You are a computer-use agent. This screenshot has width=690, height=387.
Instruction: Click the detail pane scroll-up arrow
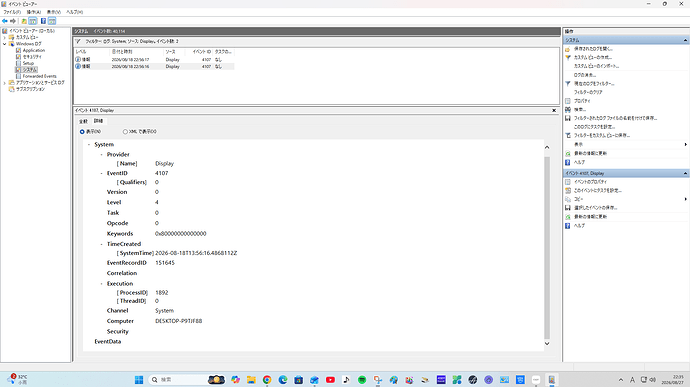coord(547,147)
